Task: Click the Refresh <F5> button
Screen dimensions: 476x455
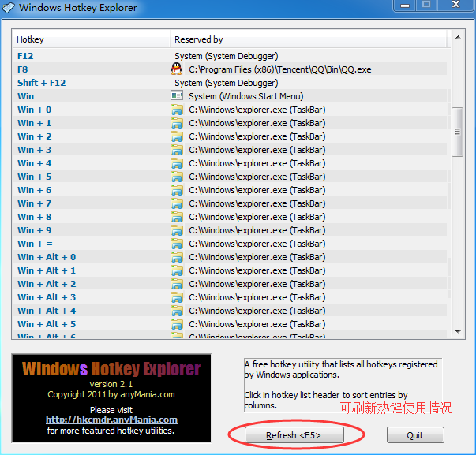Action: pos(294,435)
